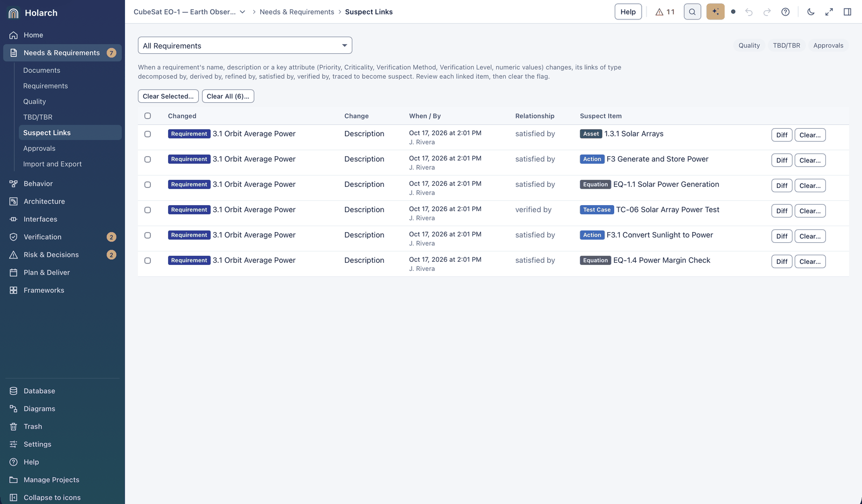Click Needs & Requirements breadcrumb link
The height and width of the screenshot is (504, 862).
pyautogui.click(x=297, y=12)
